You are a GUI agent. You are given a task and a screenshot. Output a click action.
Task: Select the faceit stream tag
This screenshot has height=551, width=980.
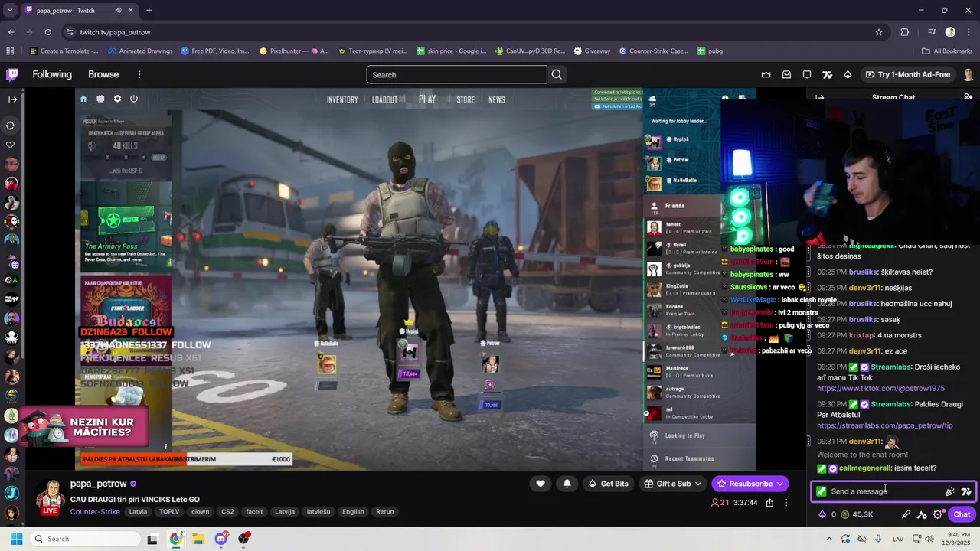coord(254,512)
